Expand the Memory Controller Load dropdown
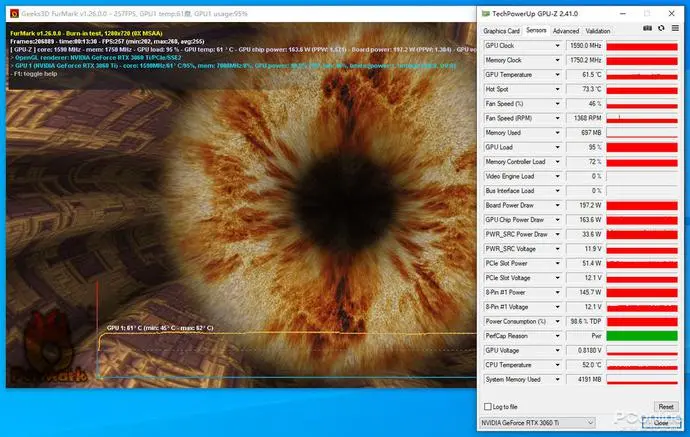690x437 pixels. point(557,162)
